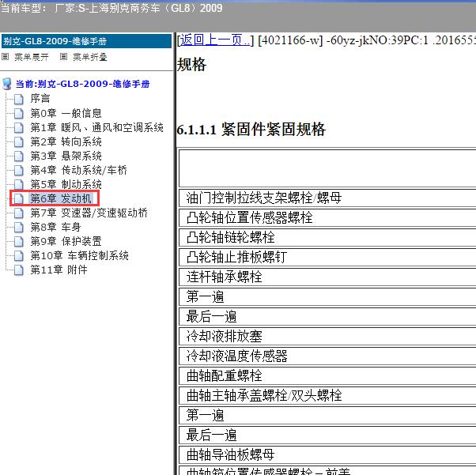Click the page icon beside 第1章 暖风、通风和空调系统

click(18, 127)
